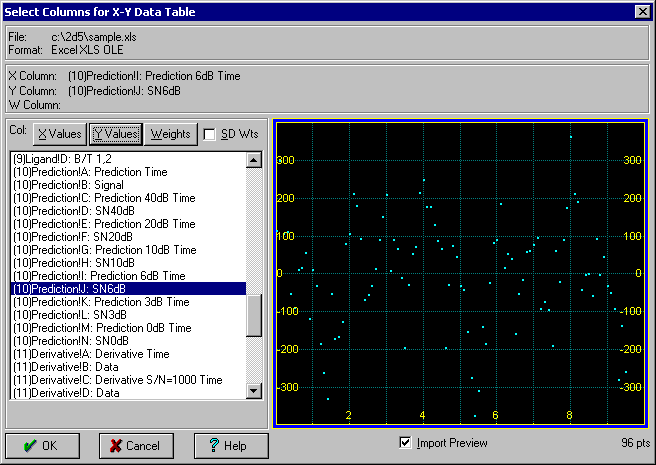Click highlighted (10)Prediction!J: SN6dB row

click(128, 289)
